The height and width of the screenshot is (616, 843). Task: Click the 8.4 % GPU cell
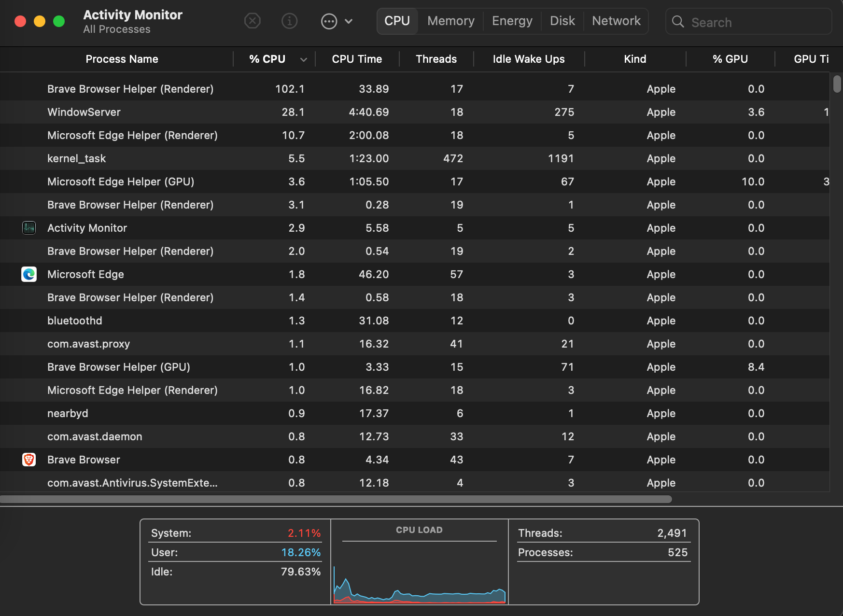(x=756, y=367)
